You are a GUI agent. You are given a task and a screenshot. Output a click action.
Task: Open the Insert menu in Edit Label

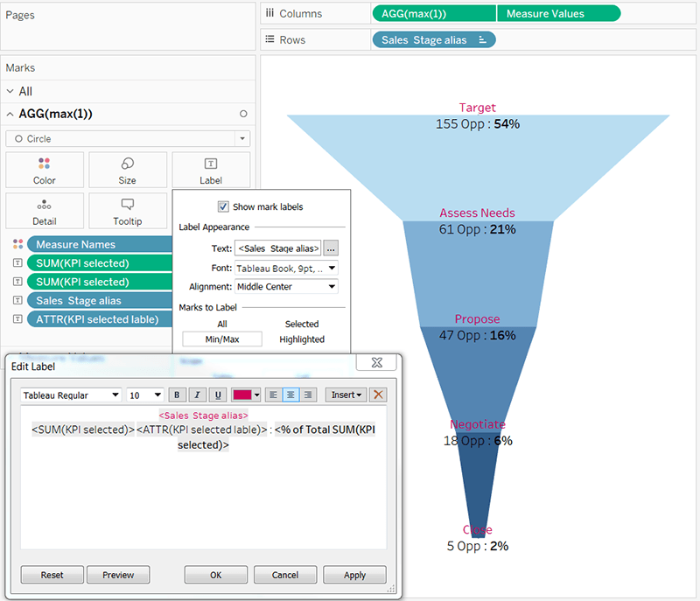[x=346, y=395]
